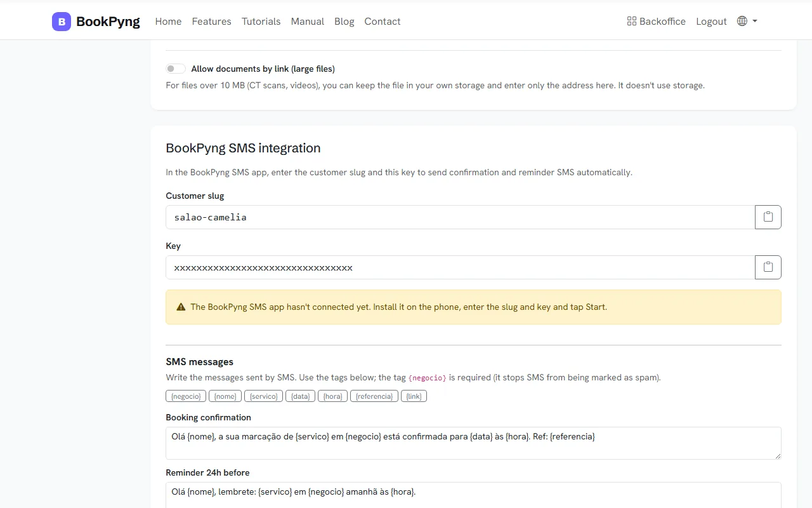The height and width of the screenshot is (508, 812).
Task: Click the warning triangle icon in alert
Action: [181, 307]
